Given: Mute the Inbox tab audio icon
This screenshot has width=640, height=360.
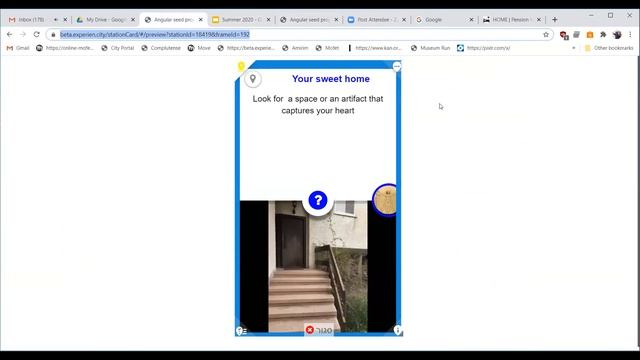Looking at the screenshot, I should [x=56, y=20].
